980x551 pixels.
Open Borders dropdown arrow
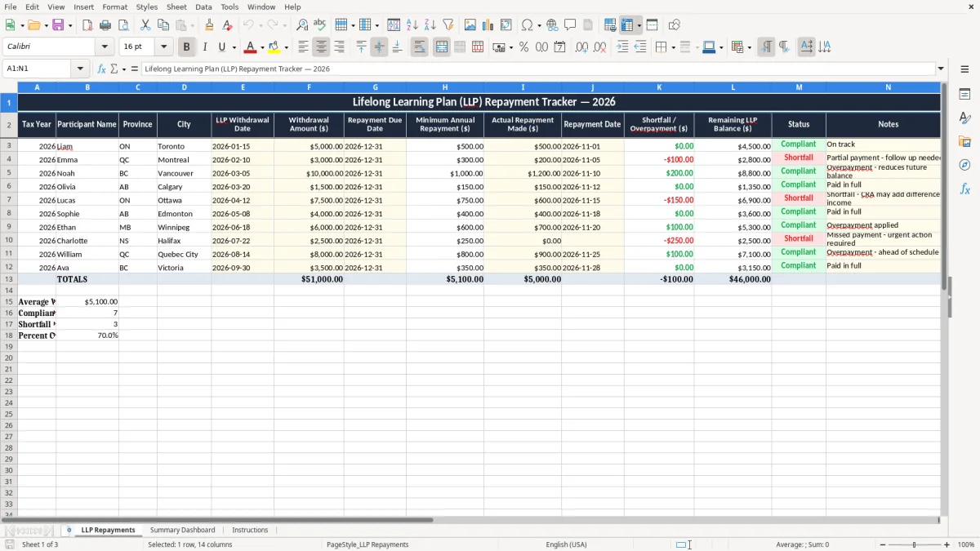pyautogui.click(x=673, y=47)
